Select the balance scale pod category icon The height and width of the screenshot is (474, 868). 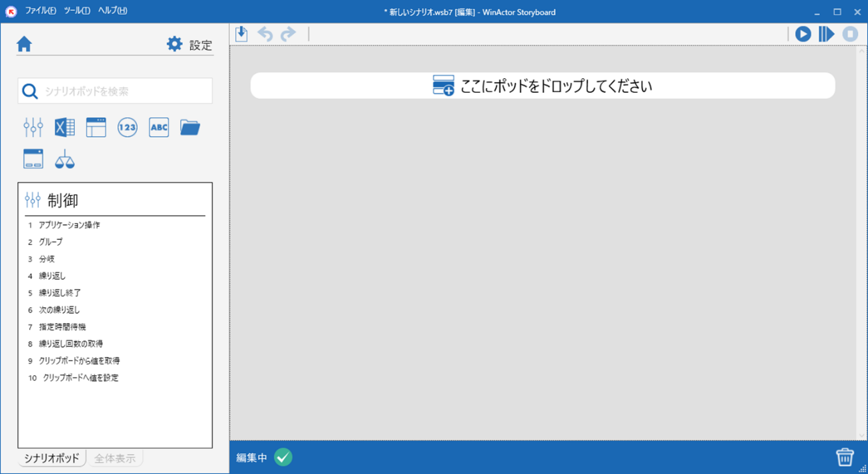[x=64, y=159]
